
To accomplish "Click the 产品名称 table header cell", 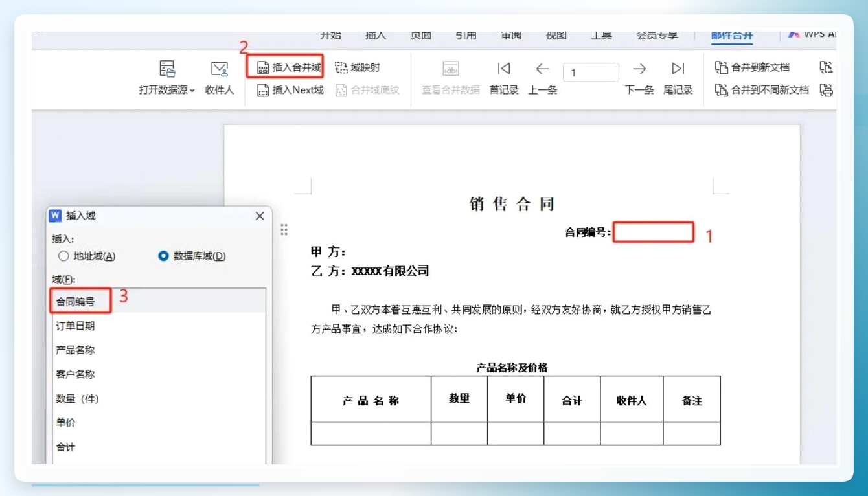I will click(371, 399).
